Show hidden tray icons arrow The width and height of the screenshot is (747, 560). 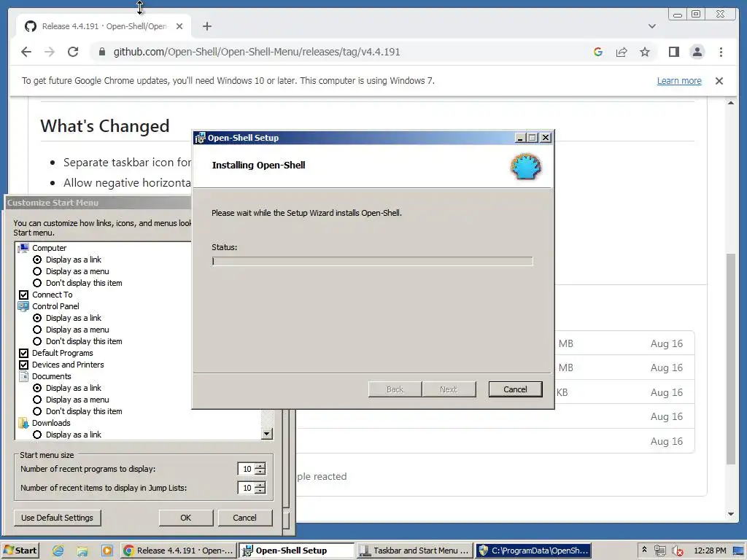(x=644, y=550)
